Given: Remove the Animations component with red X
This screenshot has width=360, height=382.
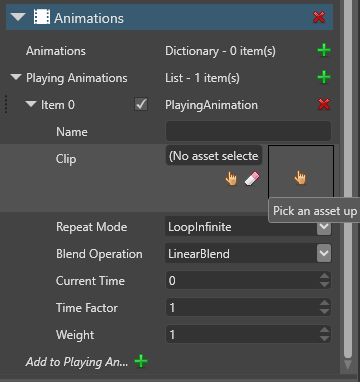Looking at the screenshot, I should (319, 17).
